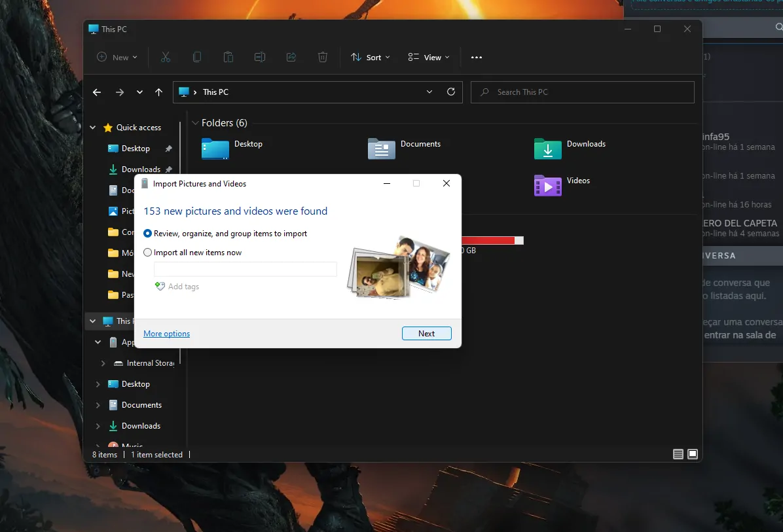Switch to details view icon in status bar
The image size is (783, 532).
(678, 454)
